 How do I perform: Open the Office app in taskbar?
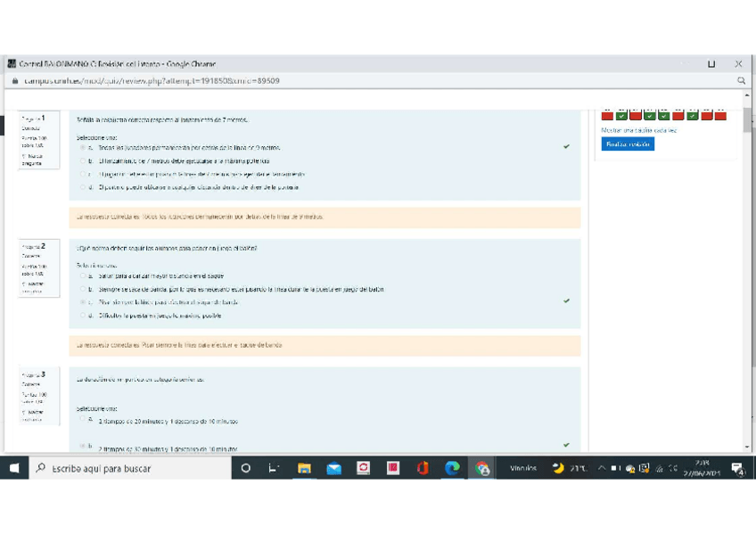[423, 468]
